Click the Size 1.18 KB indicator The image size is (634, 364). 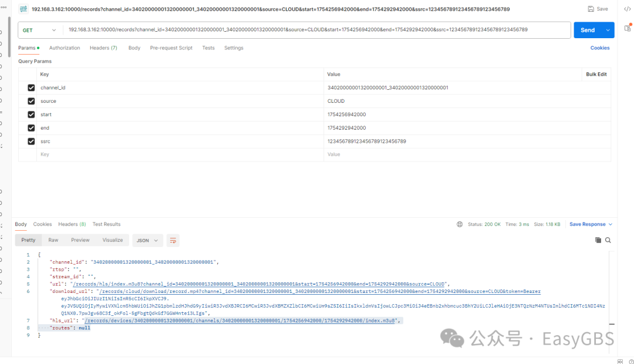coord(547,224)
